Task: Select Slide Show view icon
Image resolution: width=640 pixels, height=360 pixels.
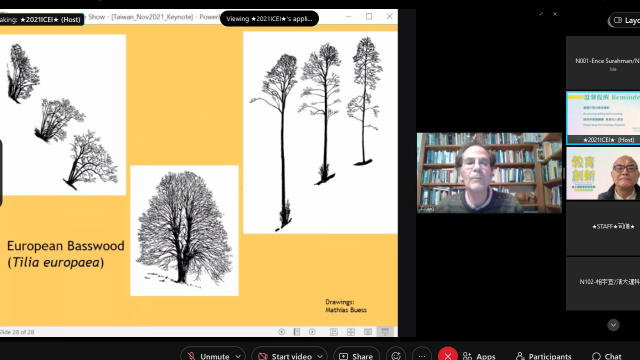Action: pos(385,331)
